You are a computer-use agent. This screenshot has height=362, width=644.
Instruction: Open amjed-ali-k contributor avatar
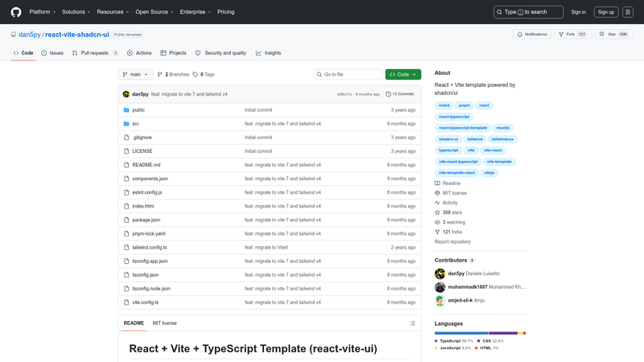(440, 300)
